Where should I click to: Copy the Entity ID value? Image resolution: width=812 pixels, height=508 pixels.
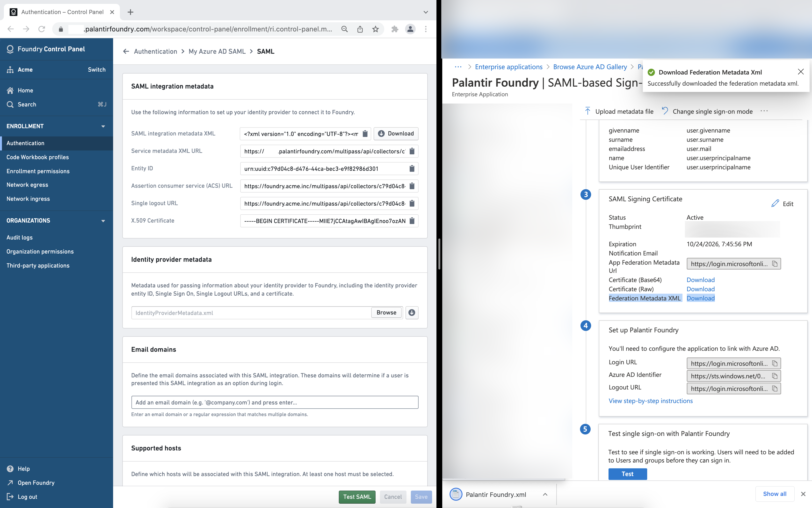point(412,169)
